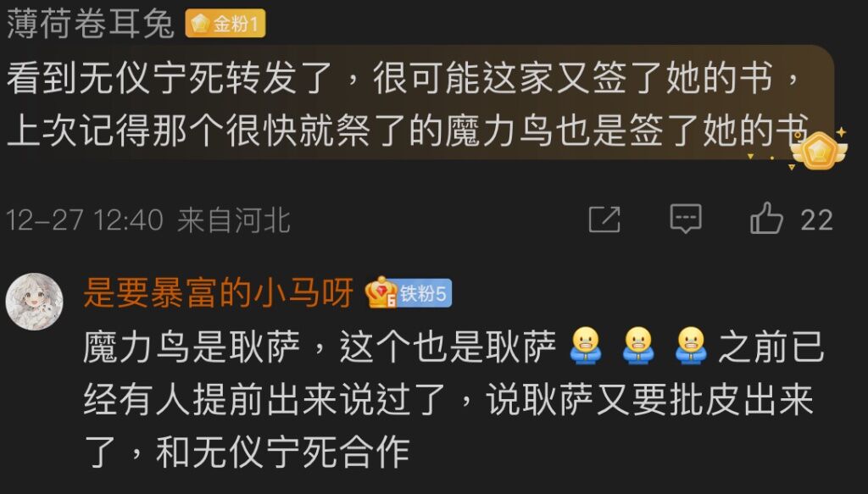
Task: Tap the timestamp 12-27 12:40
Action: coord(85,220)
